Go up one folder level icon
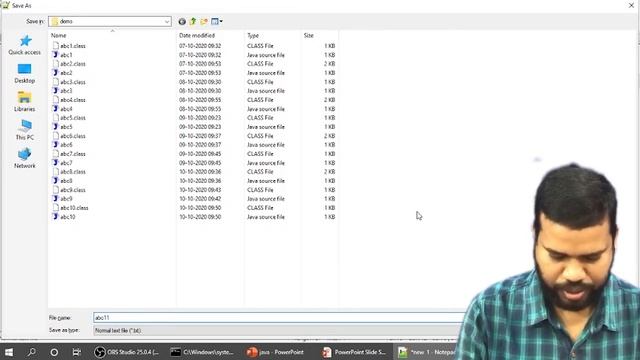The width and height of the screenshot is (640, 360). 193,21
